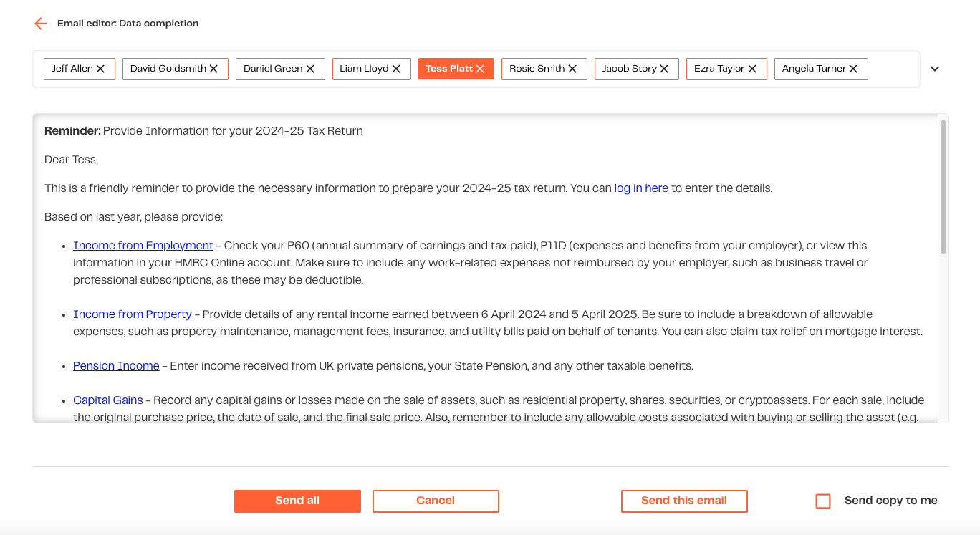Follow the Pension Income link
Image resolution: width=980 pixels, height=535 pixels.
coord(116,366)
